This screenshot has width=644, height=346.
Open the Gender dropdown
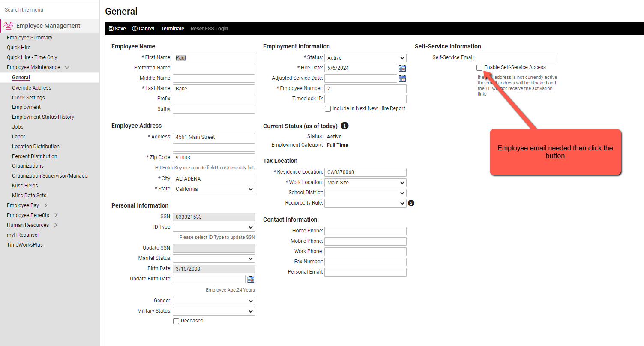(x=213, y=301)
